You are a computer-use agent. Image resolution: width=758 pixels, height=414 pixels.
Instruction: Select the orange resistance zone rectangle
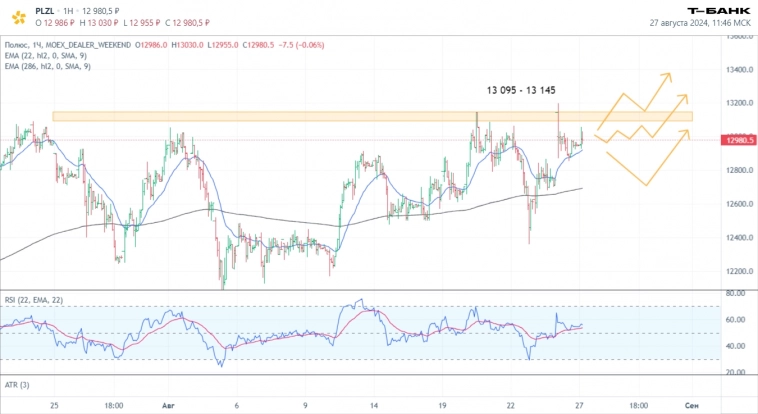(300, 117)
